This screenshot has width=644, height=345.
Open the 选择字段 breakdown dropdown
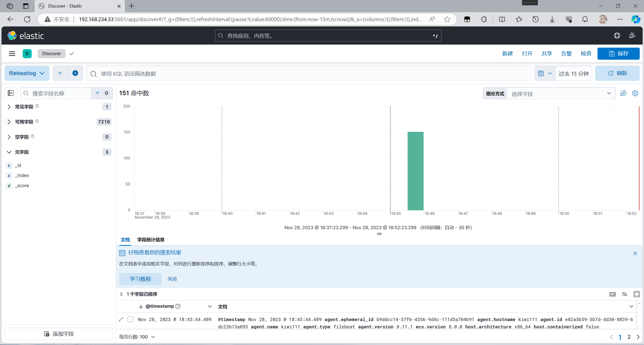click(x=561, y=93)
